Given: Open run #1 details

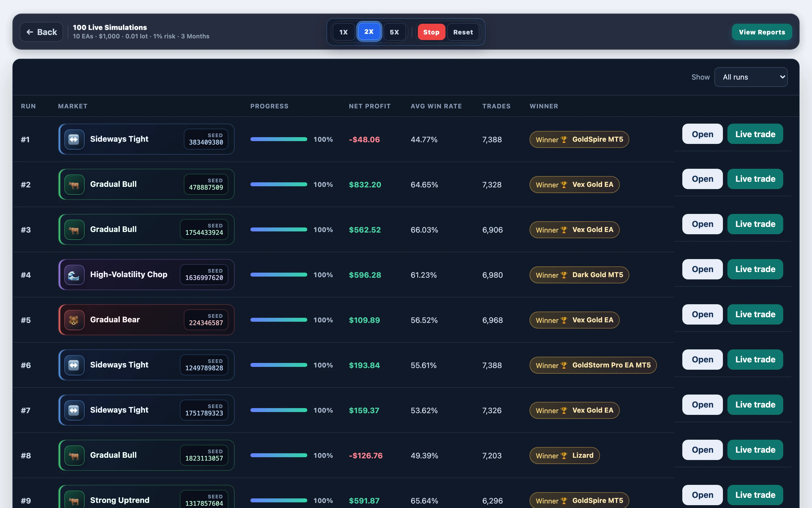Looking at the screenshot, I should (702, 134).
